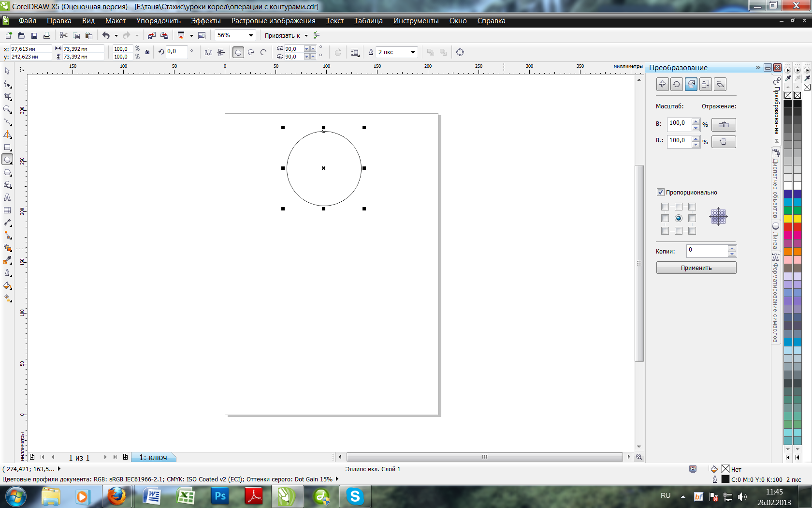
Task: Open the undo history dropdown arrow
Action: 116,35
